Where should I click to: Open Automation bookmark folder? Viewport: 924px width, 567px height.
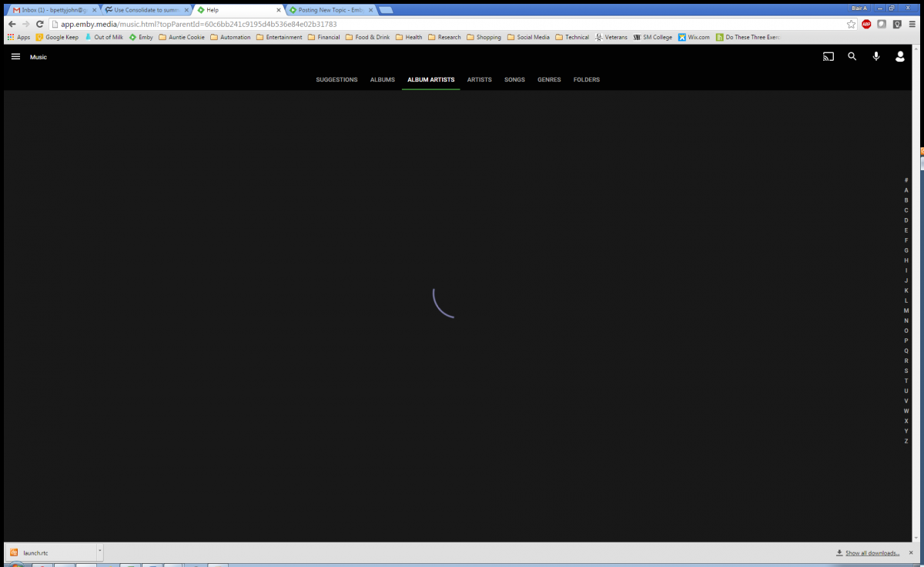click(x=230, y=37)
